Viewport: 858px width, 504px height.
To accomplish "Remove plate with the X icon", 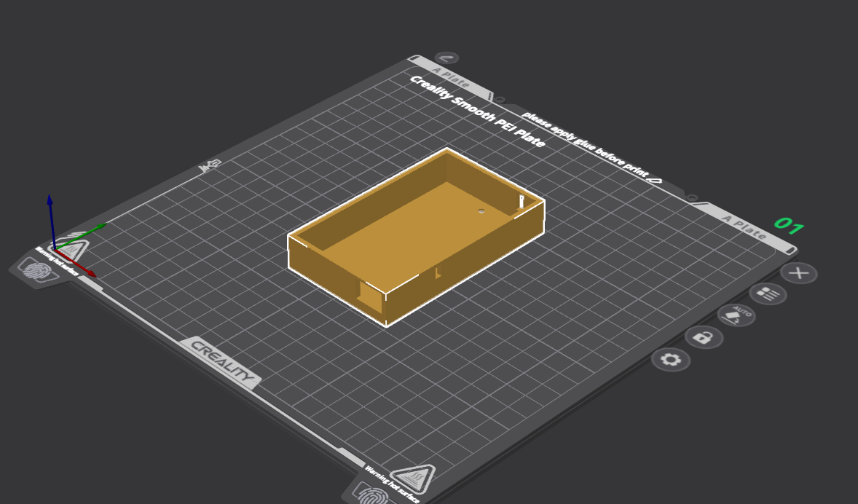I will tap(799, 272).
